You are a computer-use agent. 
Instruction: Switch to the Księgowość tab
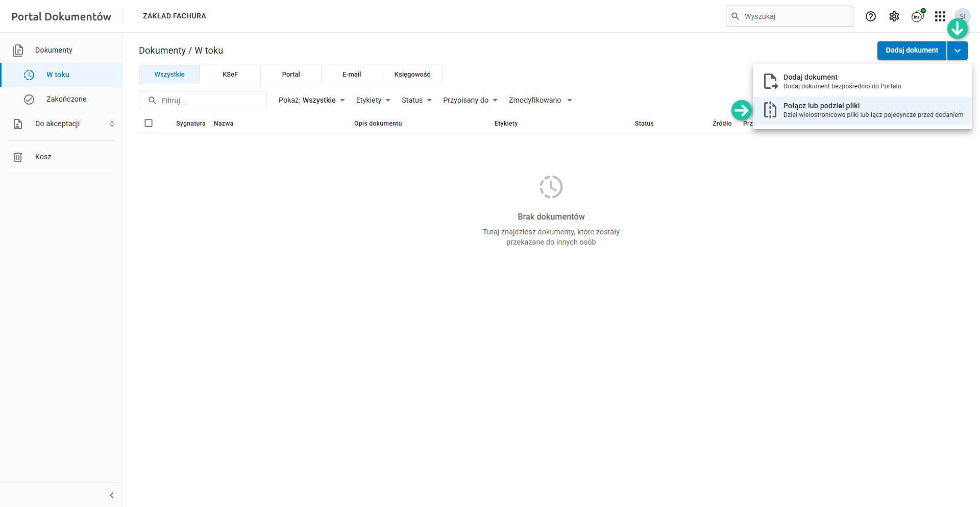[x=412, y=75]
